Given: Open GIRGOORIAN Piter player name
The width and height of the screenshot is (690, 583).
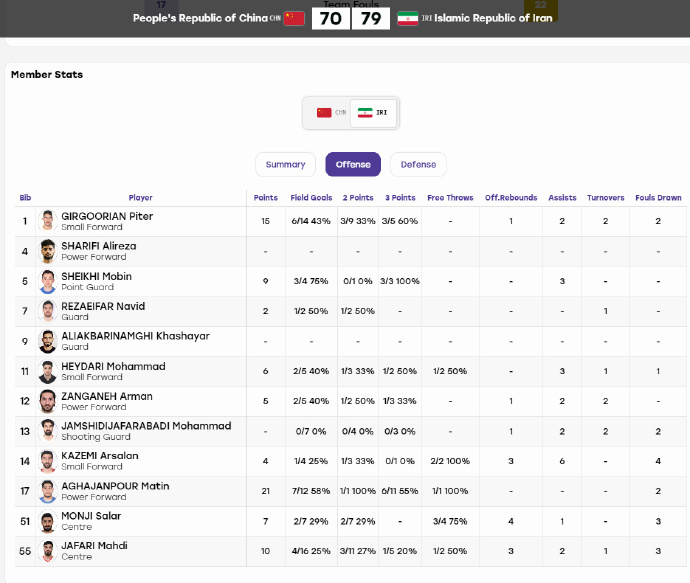Looking at the screenshot, I should pyautogui.click(x=107, y=216).
